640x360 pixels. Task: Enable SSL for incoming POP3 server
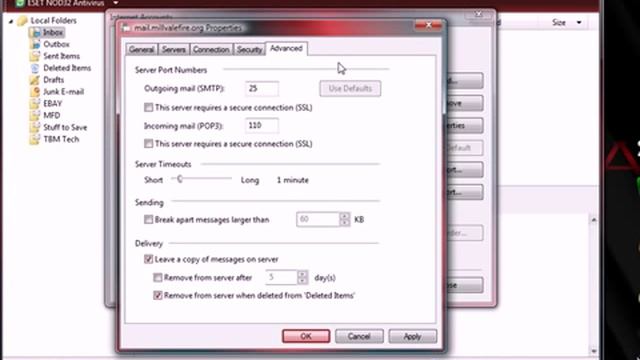tap(148, 144)
